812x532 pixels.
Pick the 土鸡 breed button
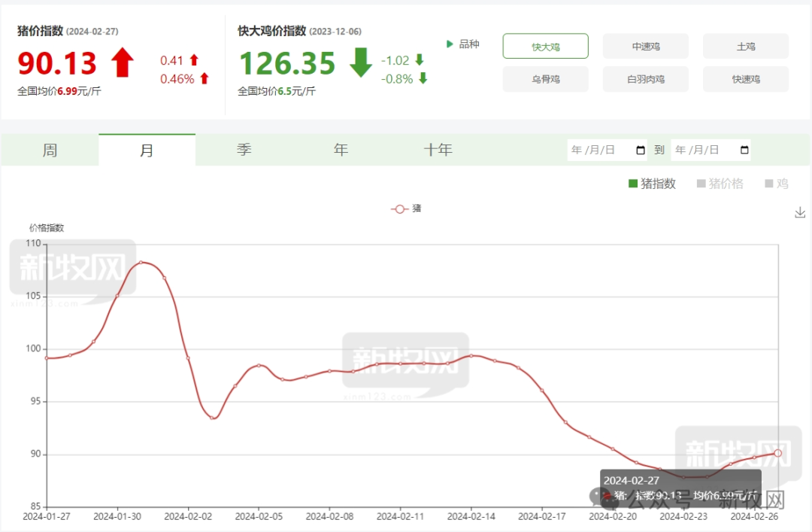click(745, 47)
